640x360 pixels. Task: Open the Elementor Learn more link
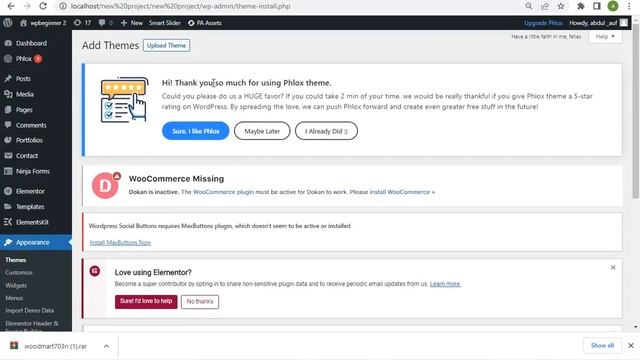445,284
